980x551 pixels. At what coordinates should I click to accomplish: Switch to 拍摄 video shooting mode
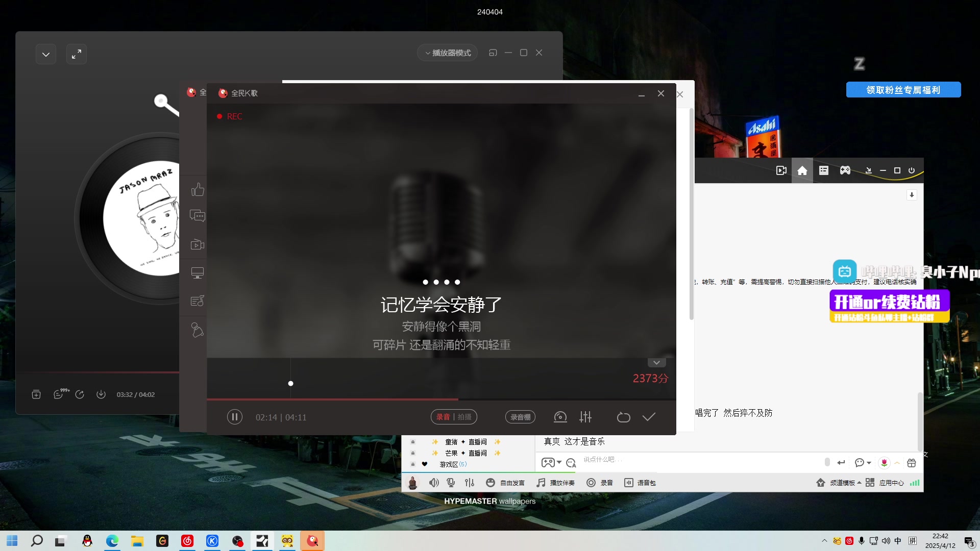[464, 417]
